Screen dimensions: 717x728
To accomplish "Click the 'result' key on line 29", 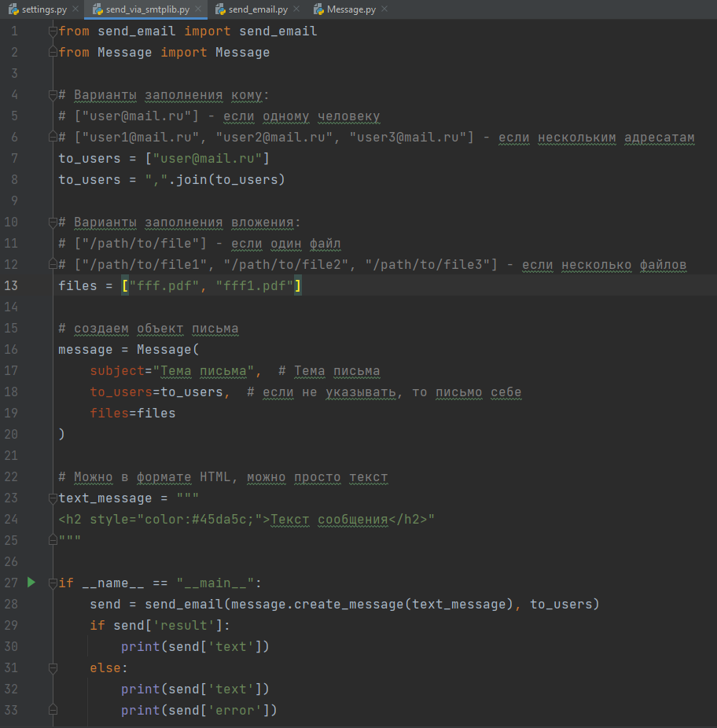I will [184, 625].
